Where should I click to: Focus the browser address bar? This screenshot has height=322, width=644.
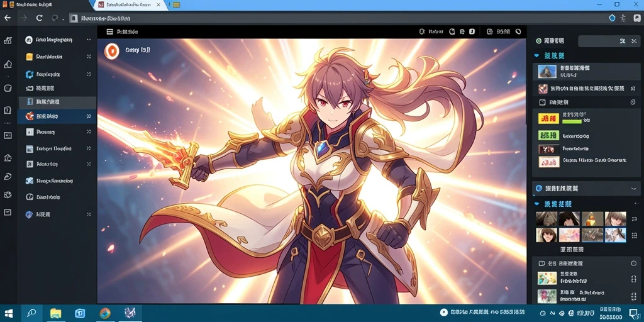(337, 18)
